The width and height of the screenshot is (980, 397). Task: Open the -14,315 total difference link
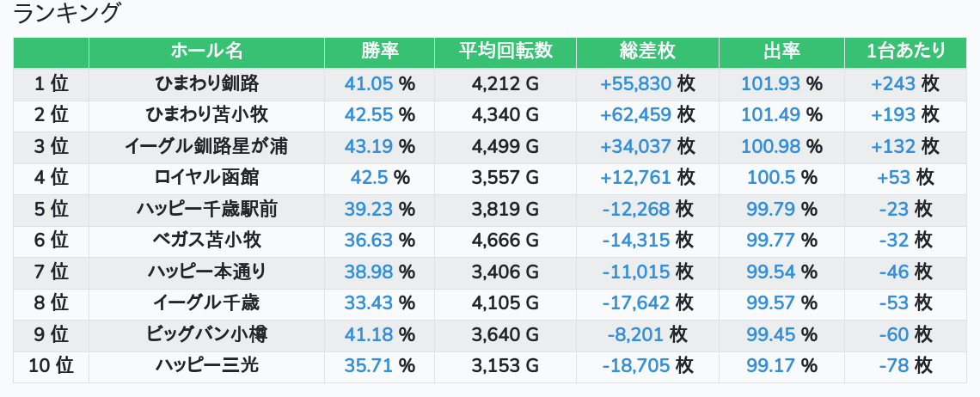click(636, 241)
